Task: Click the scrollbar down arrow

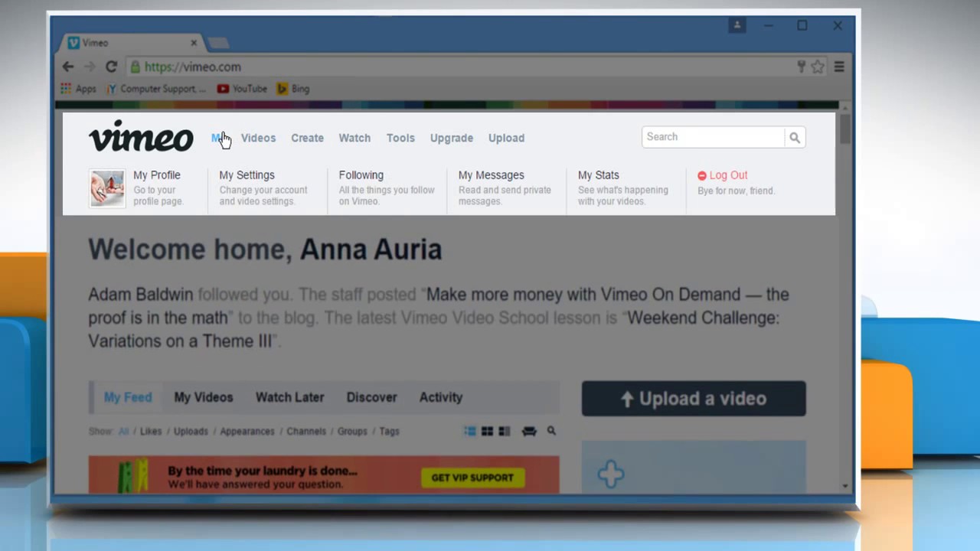Action: [845, 486]
